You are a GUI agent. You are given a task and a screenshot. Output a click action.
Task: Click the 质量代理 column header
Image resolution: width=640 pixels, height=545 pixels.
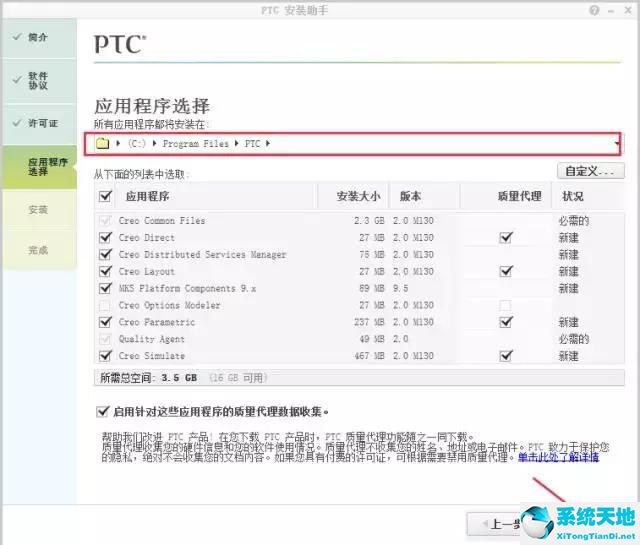pyautogui.click(x=520, y=196)
